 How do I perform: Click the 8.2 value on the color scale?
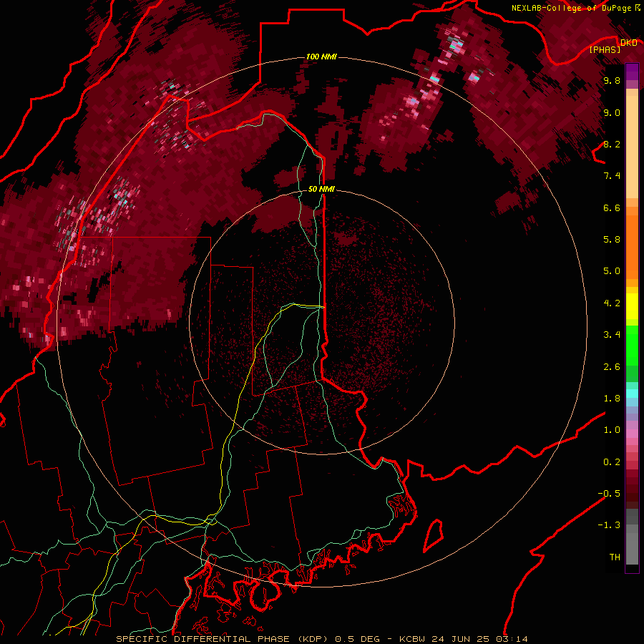tap(612, 144)
